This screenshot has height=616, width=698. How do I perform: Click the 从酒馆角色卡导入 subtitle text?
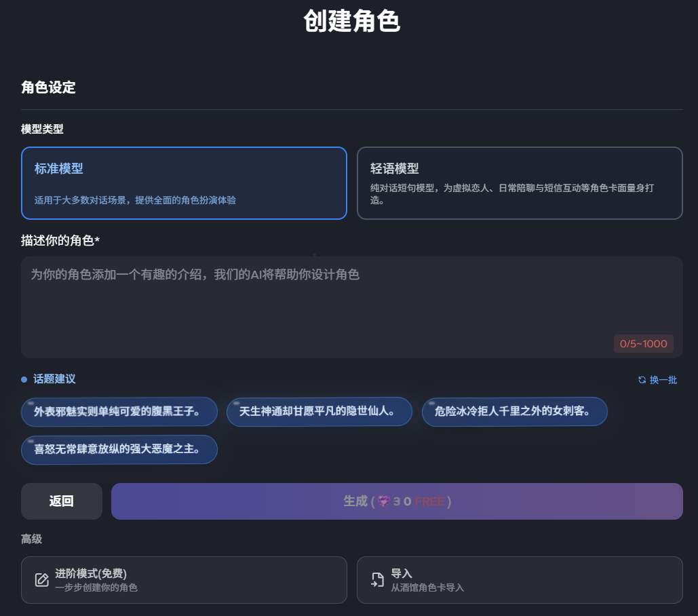(x=427, y=588)
